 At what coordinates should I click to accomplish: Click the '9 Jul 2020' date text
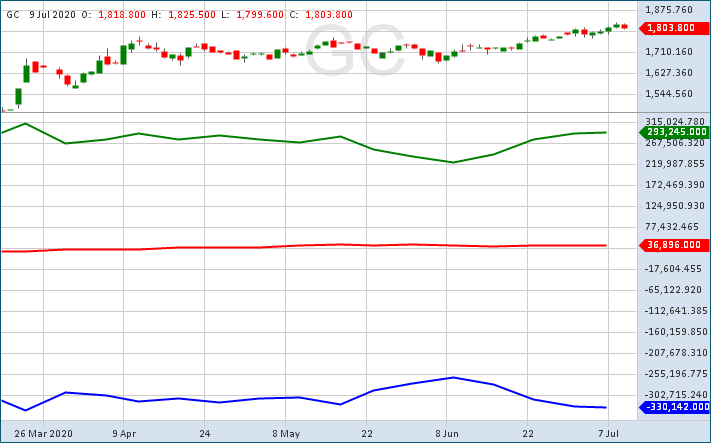53,15
